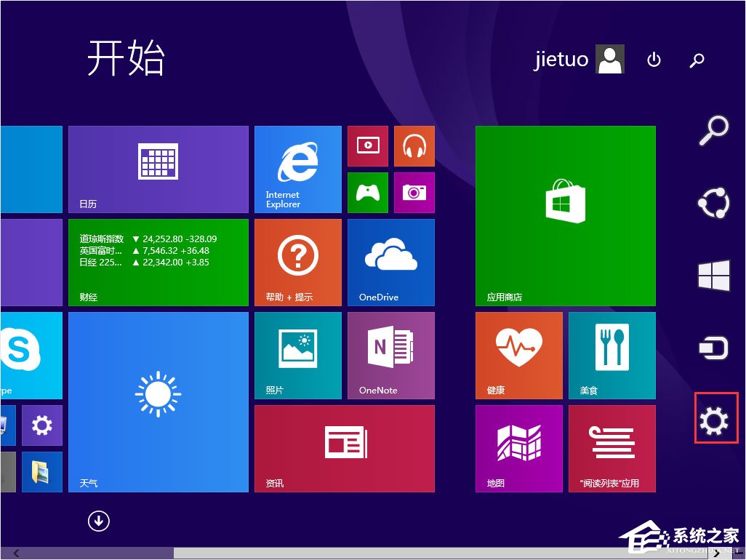Click the jietuo user account name

(x=561, y=60)
